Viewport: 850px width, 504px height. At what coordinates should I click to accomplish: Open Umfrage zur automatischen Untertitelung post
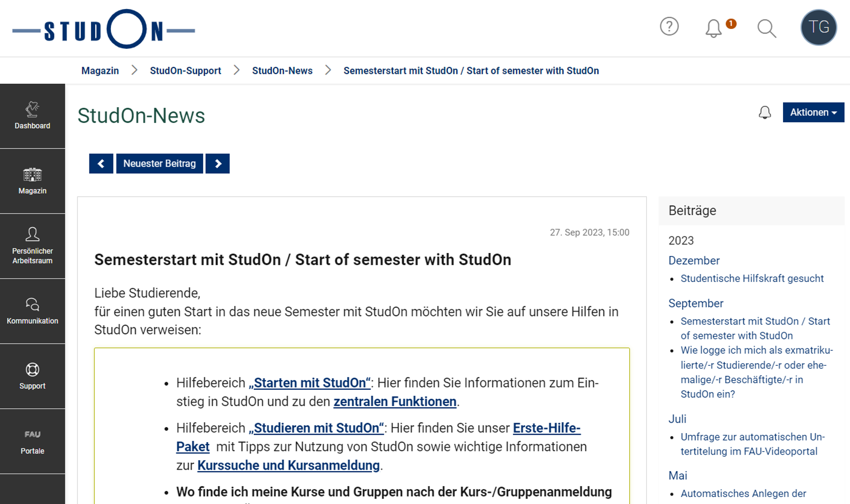[x=753, y=444]
